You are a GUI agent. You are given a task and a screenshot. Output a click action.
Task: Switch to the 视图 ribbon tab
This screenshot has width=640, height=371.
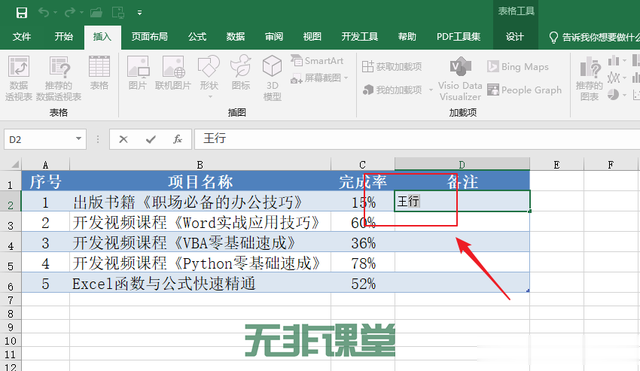click(312, 37)
